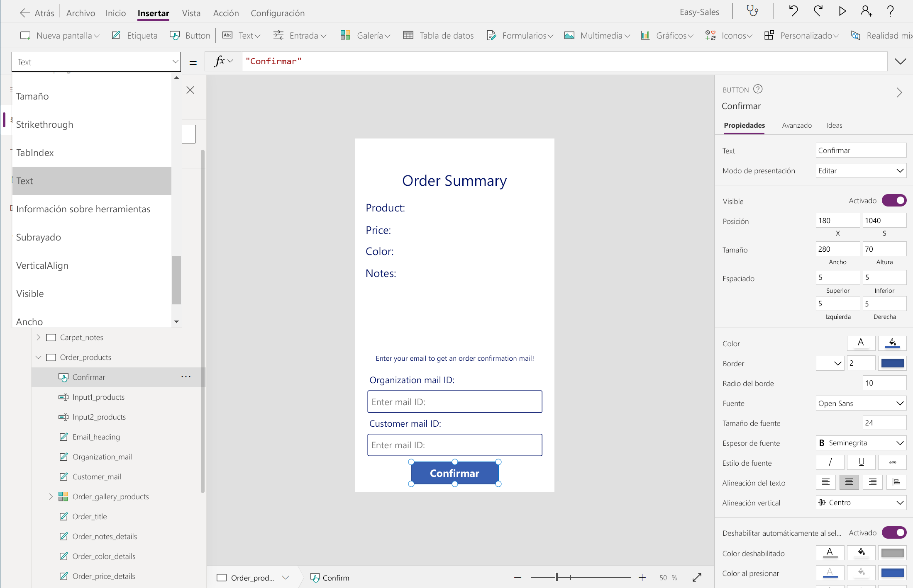Toggle the Visible switch off
The height and width of the screenshot is (588, 913).
(x=894, y=201)
